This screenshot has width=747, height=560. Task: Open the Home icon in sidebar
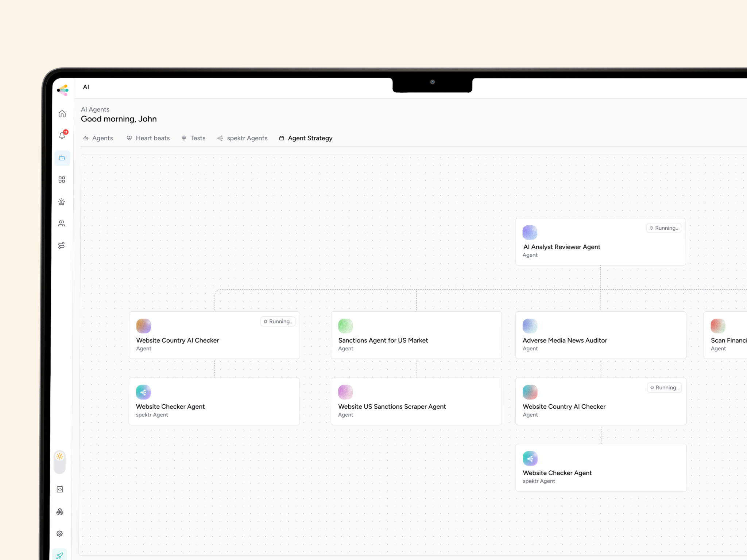click(x=62, y=114)
